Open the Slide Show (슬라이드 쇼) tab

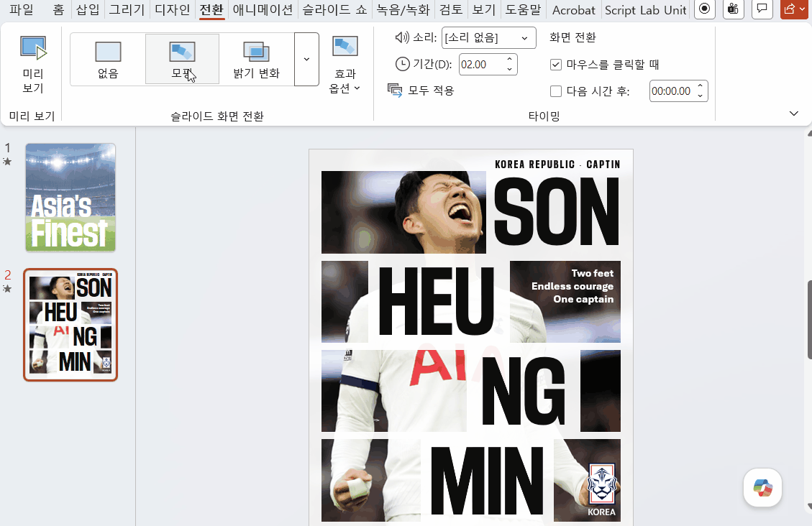tap(334, 10)
